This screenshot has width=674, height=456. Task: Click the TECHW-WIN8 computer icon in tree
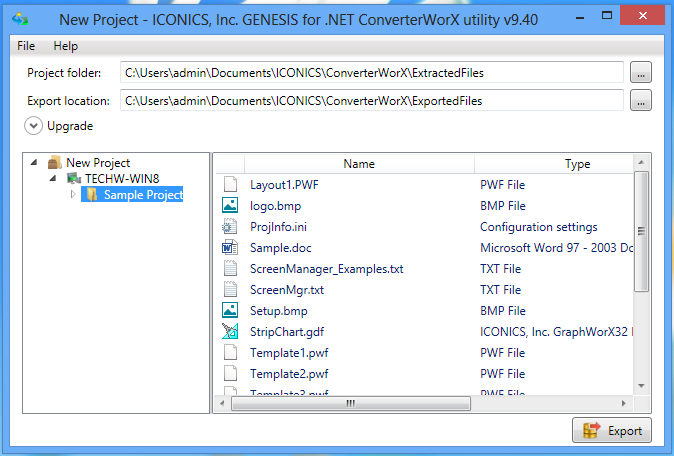click(x=73, y=179)
